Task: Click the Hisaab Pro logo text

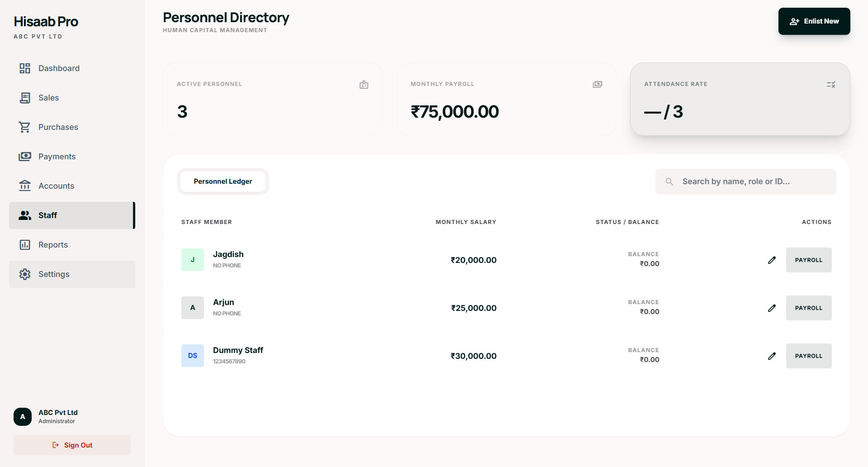Action: (46, 22)
